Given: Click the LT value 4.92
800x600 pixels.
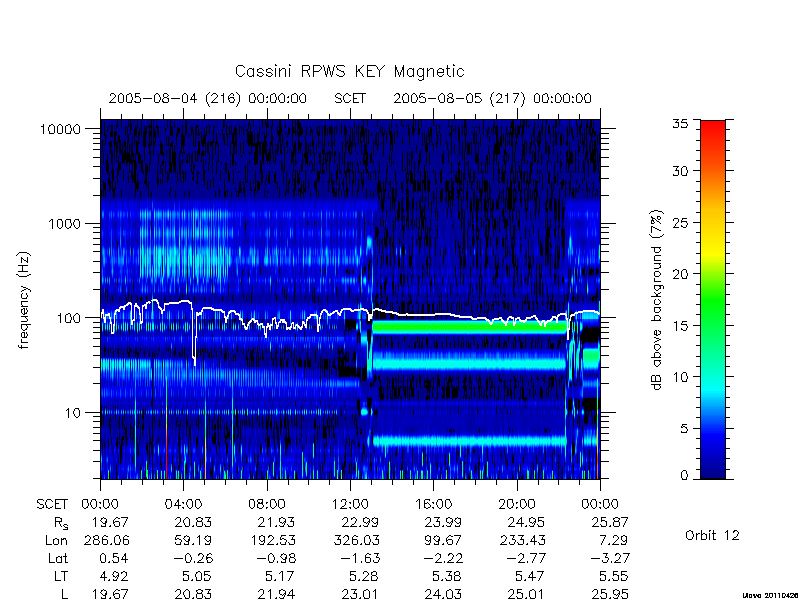Looking at the screenshot, I should pyautogui.click(x=114, y=577).
